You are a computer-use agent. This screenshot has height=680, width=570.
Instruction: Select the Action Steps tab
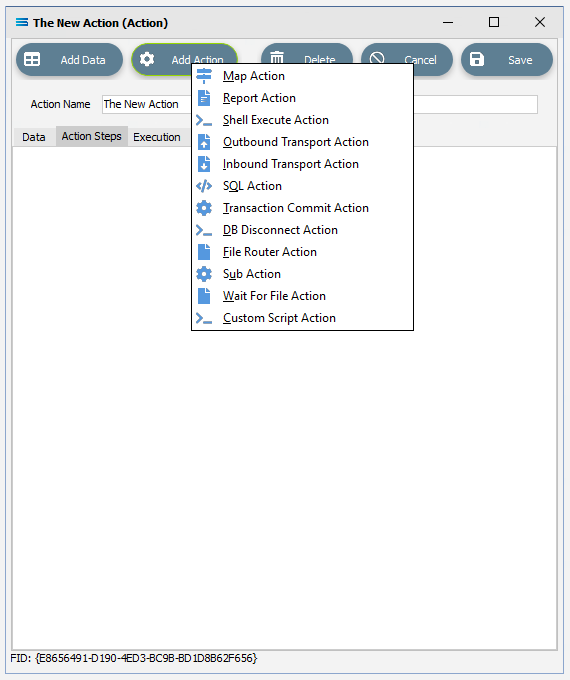tap(92, 136)
